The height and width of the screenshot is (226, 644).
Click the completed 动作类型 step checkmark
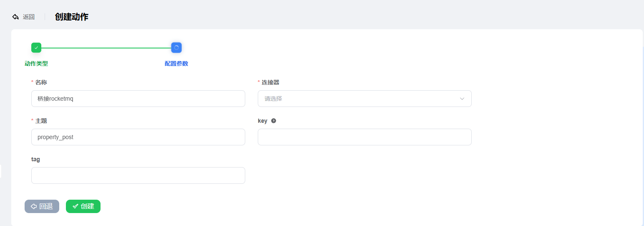[36, 48]
